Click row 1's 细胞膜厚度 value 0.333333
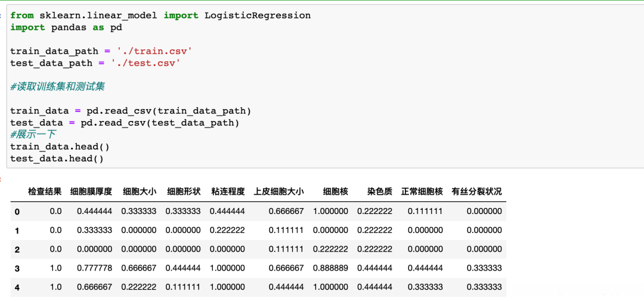 (94, 230)
